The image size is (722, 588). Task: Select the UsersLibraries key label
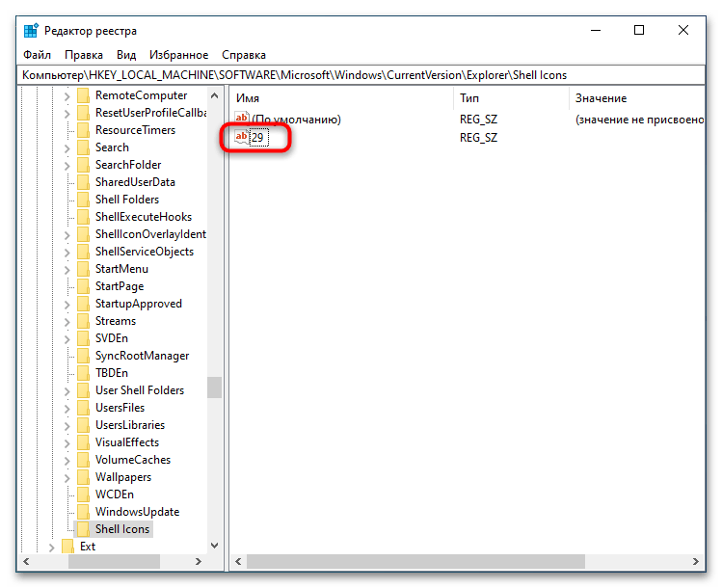tap(130, 425)
